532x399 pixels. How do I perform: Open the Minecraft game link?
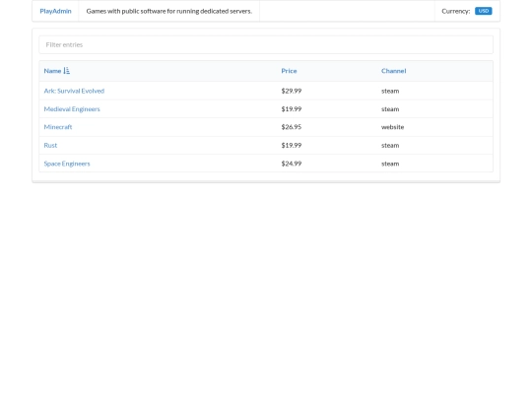[x=58, y=127]
